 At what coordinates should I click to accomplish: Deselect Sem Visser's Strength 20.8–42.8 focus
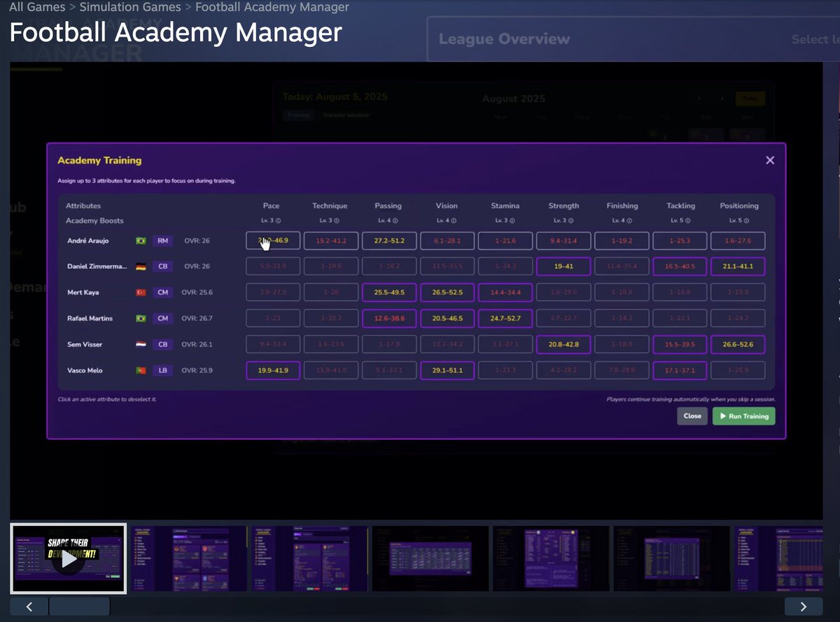(x=564, y=345)
